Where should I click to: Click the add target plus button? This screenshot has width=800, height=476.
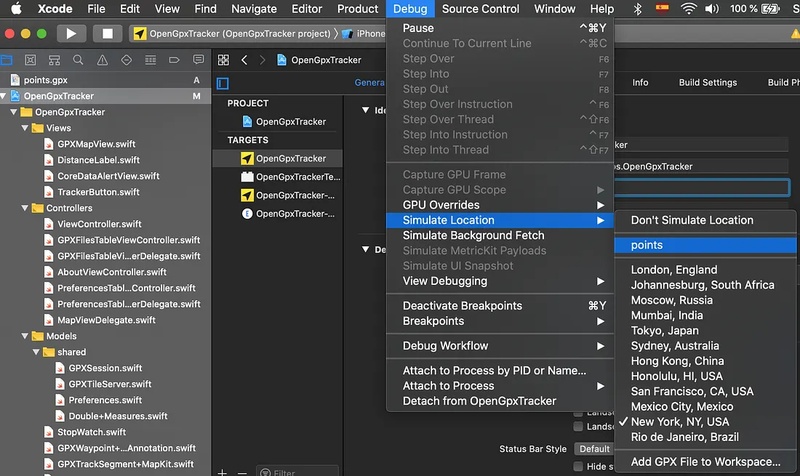click(222, 472)
